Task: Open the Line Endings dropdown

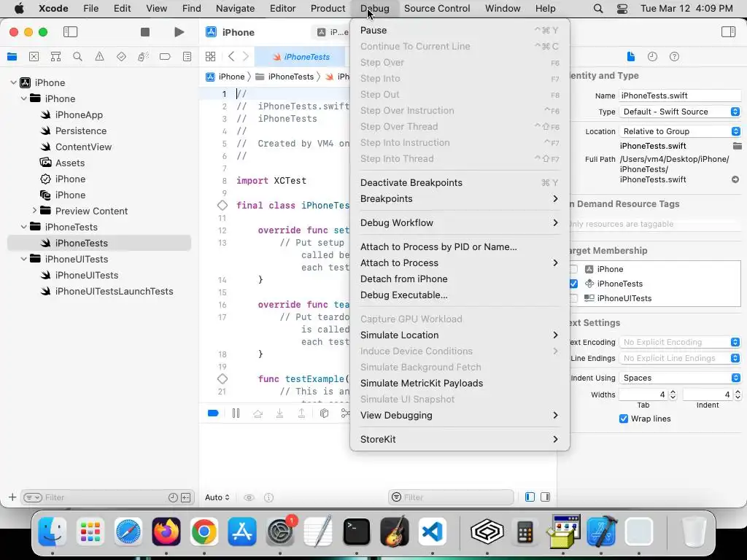Action: (681, 359)
